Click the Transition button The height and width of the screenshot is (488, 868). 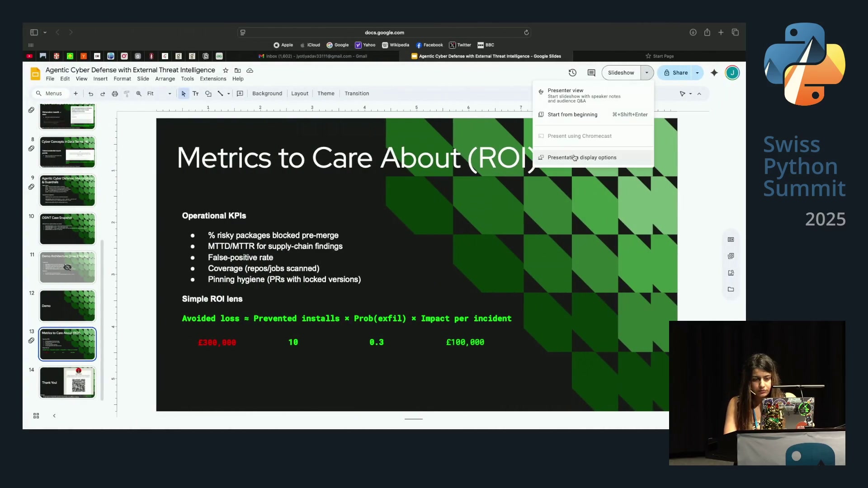click(357, 94)
